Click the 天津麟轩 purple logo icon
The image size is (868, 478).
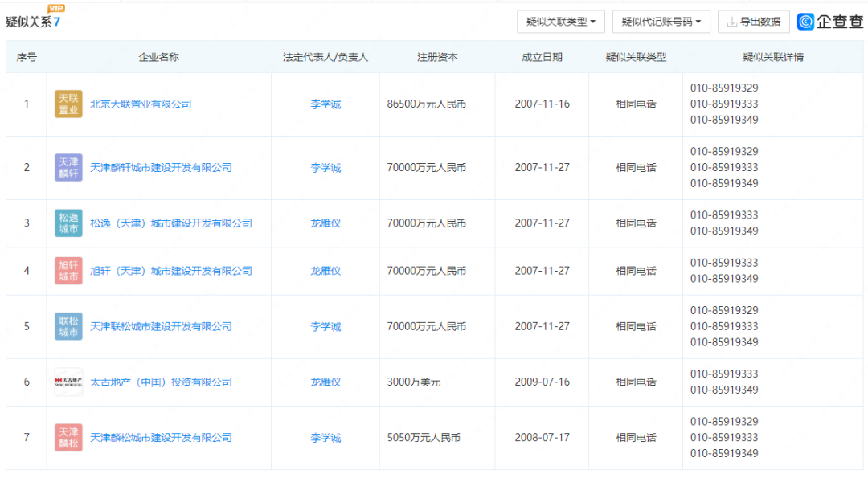(68, 168)
